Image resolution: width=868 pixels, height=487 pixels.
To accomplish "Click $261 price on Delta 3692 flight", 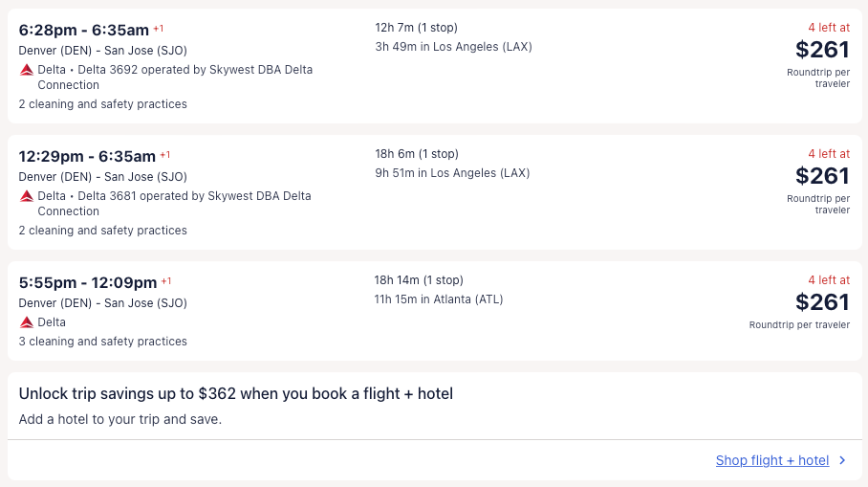I will [822, 50].
